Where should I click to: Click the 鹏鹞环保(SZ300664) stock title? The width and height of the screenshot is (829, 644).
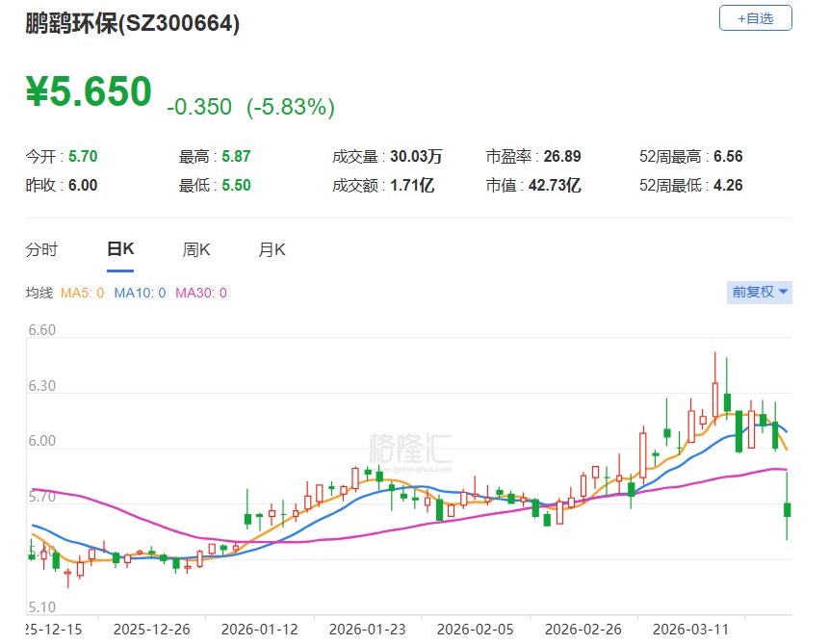[x=132, y=25]
